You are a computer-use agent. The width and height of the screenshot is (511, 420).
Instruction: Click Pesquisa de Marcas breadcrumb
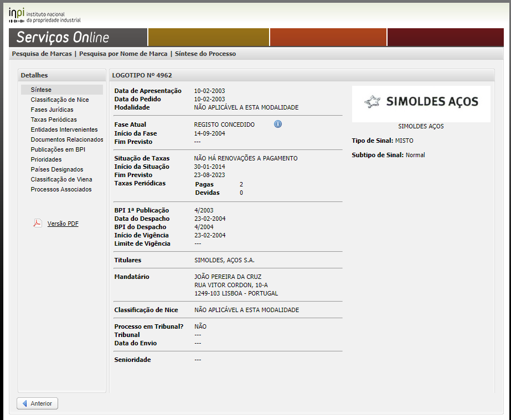pyautogui.click(x=42, y=54)
